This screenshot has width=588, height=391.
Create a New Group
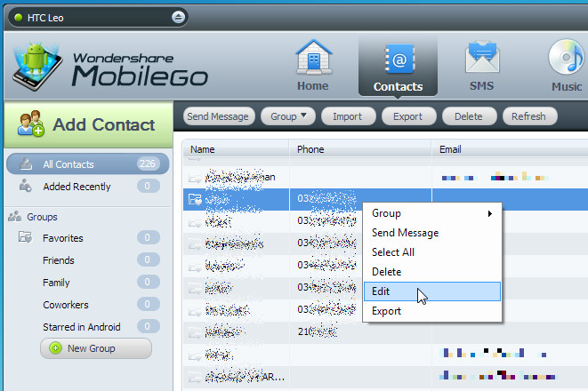point(96,348)
